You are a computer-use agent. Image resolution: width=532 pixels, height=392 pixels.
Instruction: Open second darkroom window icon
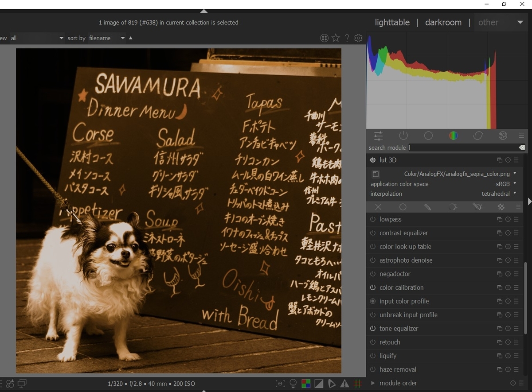(x=22, y=384)
